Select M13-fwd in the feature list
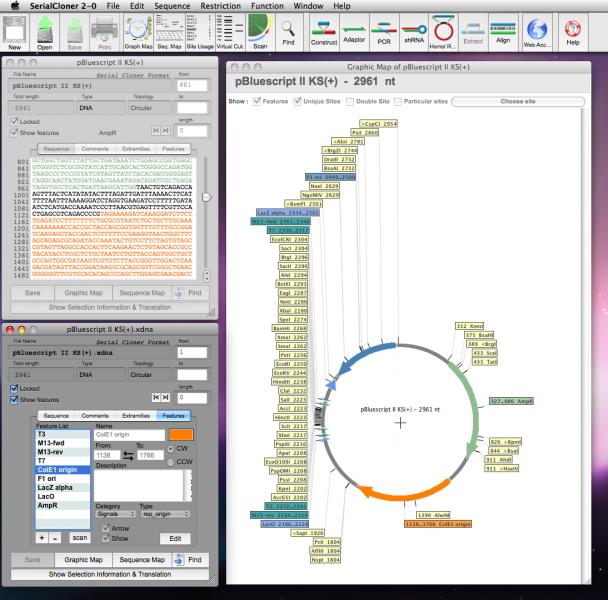The image size is (608, 600). [x=62, y=443]
